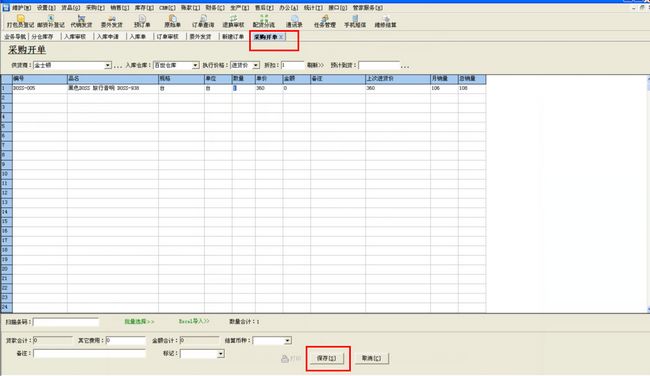The image size is (650, 376).
Task: Click the 月销量 column header
Action: tap(444, 79)
